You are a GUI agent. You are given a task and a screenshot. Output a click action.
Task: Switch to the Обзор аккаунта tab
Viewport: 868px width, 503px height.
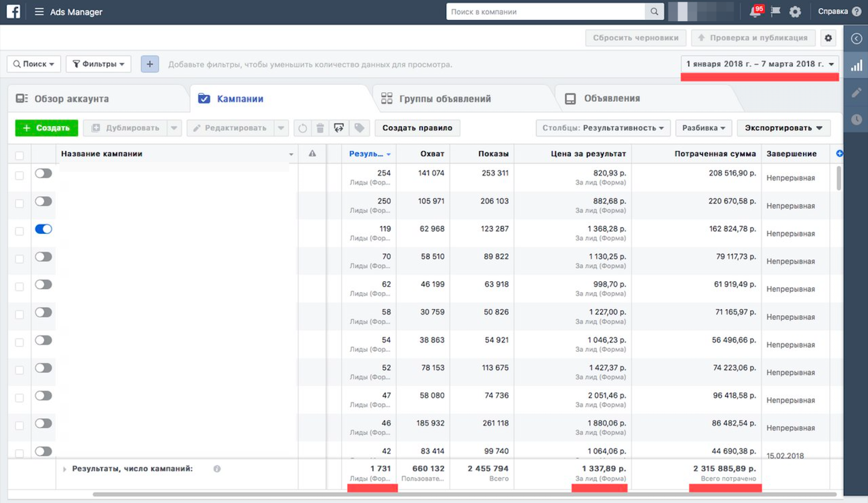click(x=71, y=99)
